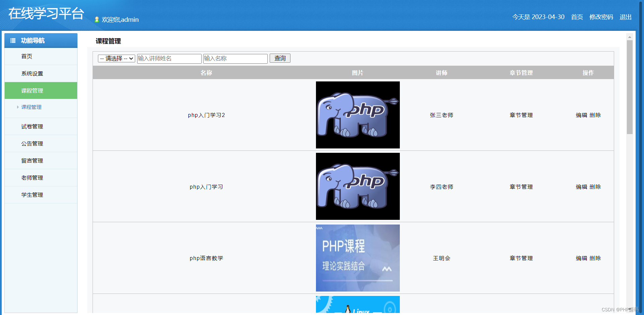
Task: Open 学生管理 in the sidebar
Action: click(41, 195)
